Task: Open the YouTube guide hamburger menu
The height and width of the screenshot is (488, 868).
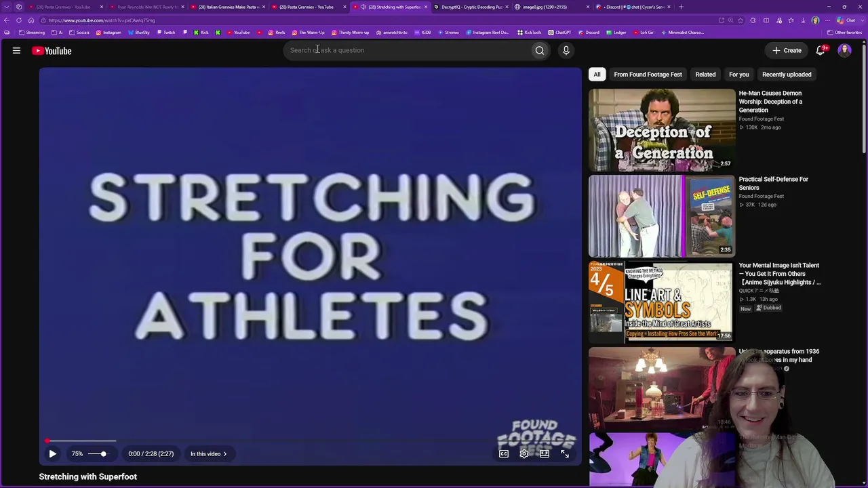Action: [x=16, y=50]
